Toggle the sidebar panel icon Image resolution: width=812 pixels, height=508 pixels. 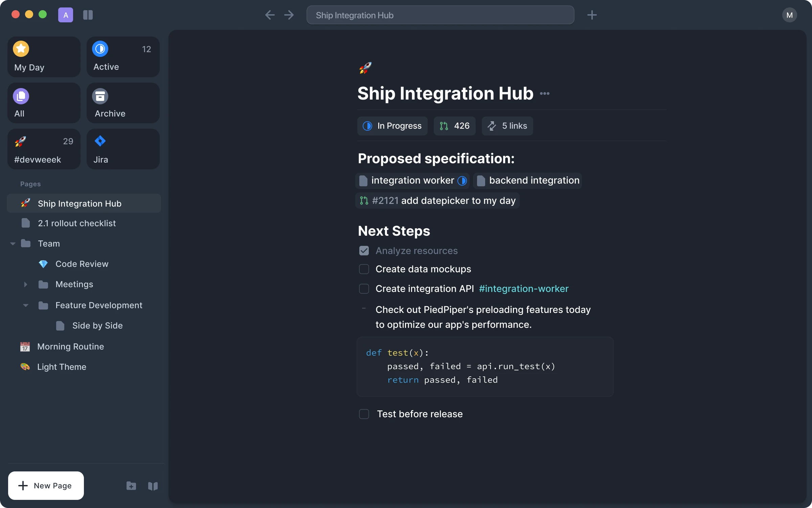tap(88, 15)
